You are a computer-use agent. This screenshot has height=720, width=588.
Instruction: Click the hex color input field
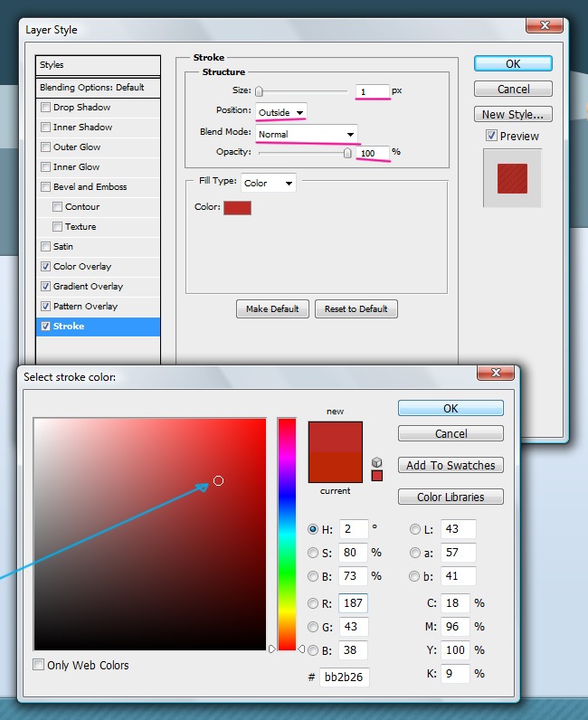click(x=344, y=677)
